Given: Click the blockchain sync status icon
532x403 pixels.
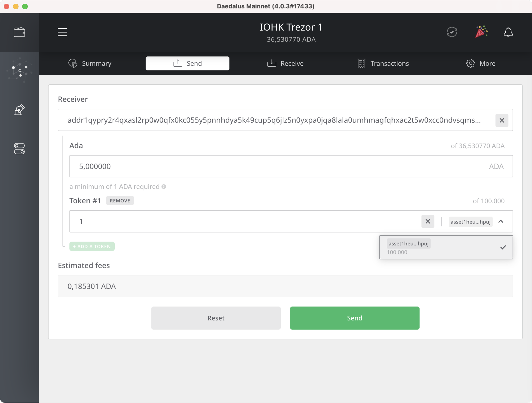Looking at the screenshot, I should 452,32.
